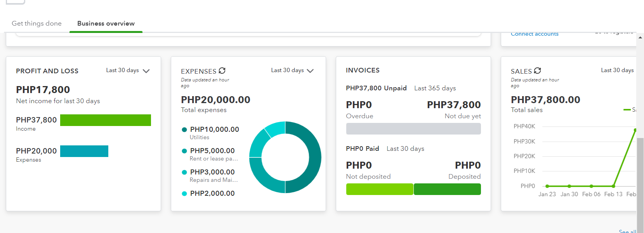Click the Rent or lease legend dot
The image size is (644, 233).
(x=184, y=151)
